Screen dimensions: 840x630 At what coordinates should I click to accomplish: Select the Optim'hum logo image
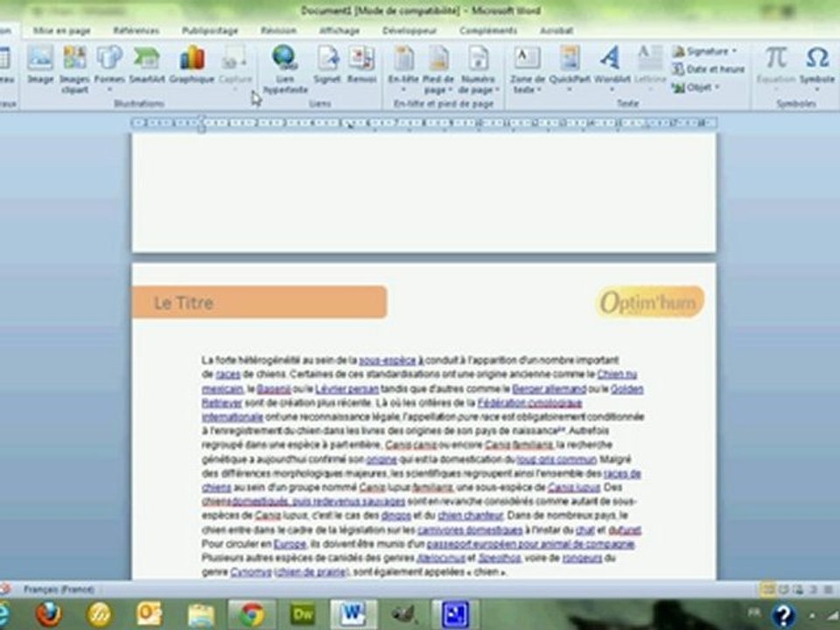pos(650,302)
